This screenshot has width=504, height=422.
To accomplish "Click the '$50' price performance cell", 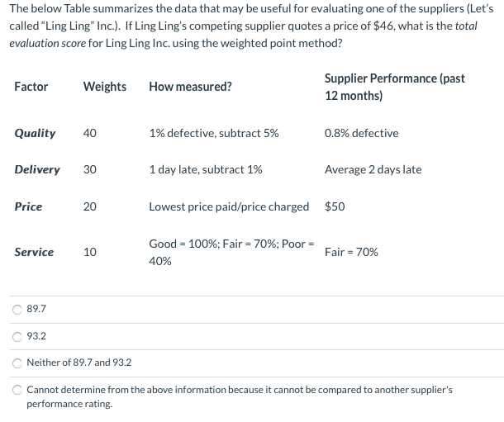I will pyautogui.click(x=335, y=206).
